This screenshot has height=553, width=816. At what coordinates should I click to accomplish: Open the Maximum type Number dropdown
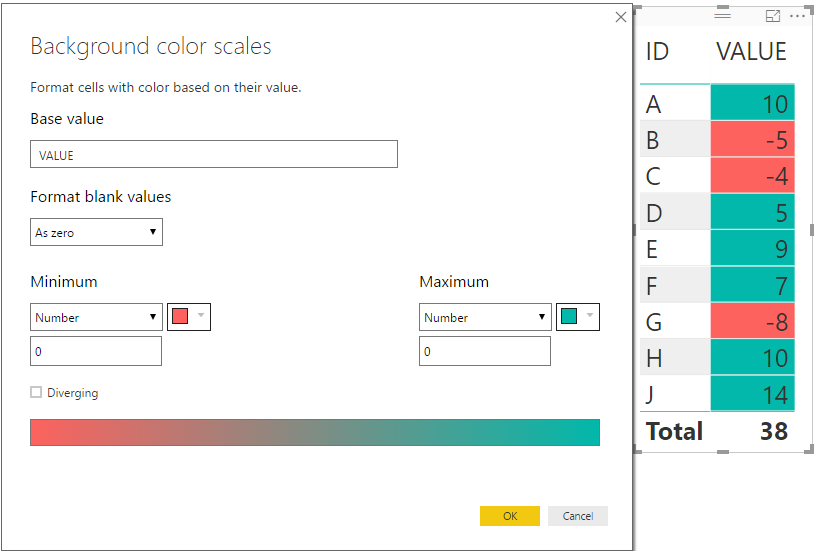coord(485,317)
